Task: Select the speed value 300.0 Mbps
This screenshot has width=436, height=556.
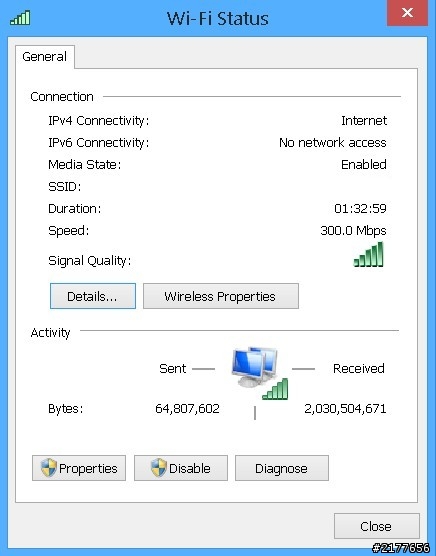Action: click(353, 231)
